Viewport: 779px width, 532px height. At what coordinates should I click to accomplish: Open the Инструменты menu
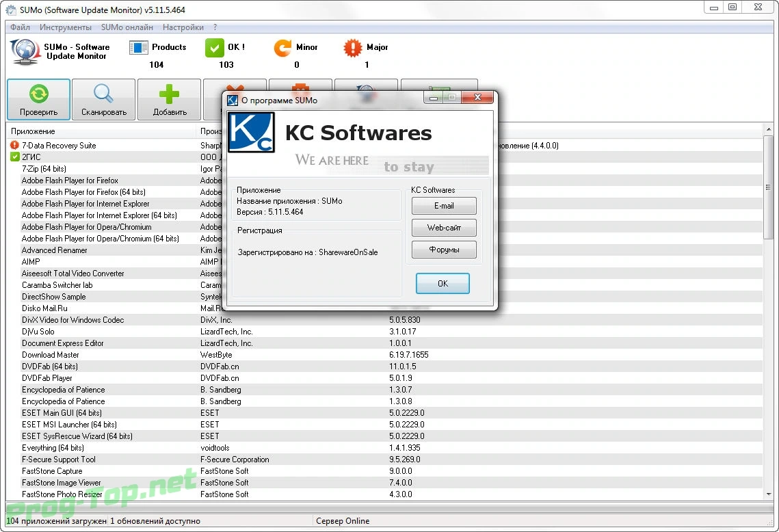coord(66,27)
